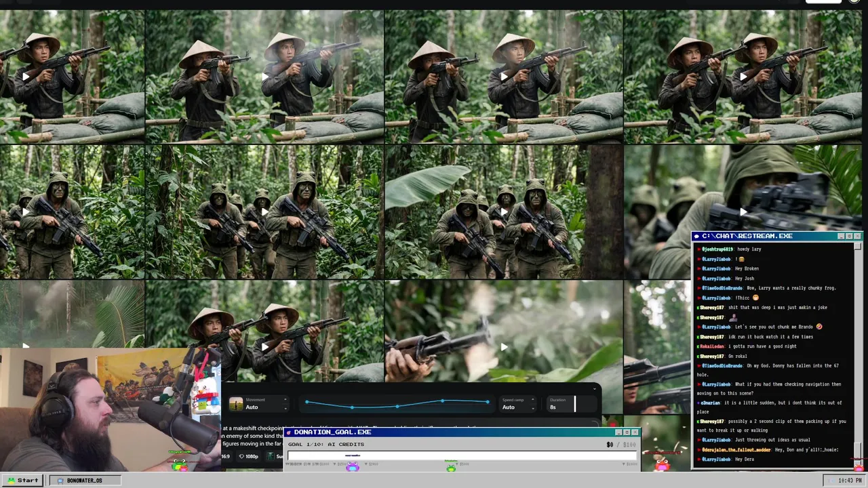Click the DONATION_GOAL.EXE title bar icon

click(x=289, y=432)
